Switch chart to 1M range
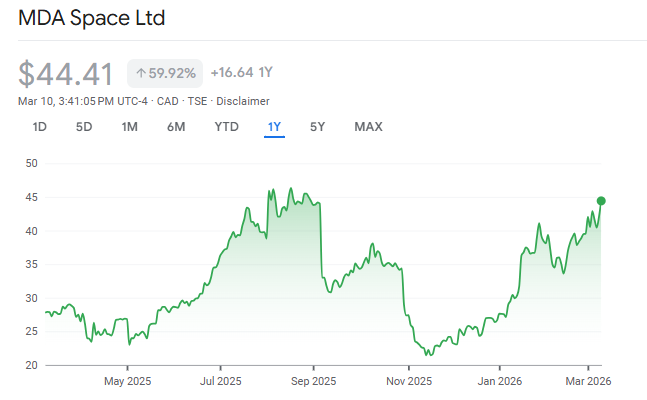Screen dimensions: 647x400 point(130,127)
